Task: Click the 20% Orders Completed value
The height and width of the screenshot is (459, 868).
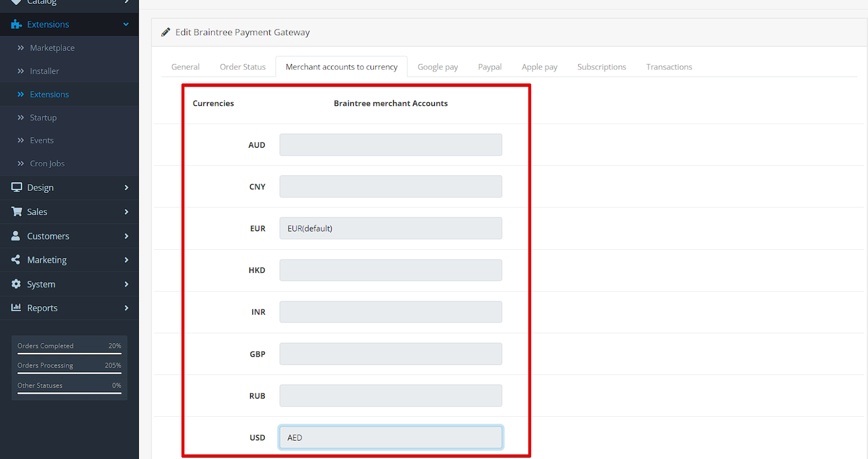Action: point(115,346)
